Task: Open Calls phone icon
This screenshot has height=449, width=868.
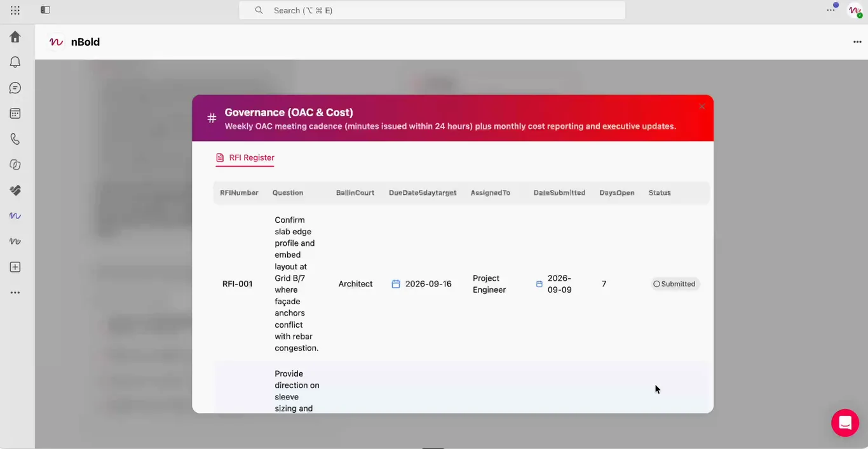Action: click(15, 139)
